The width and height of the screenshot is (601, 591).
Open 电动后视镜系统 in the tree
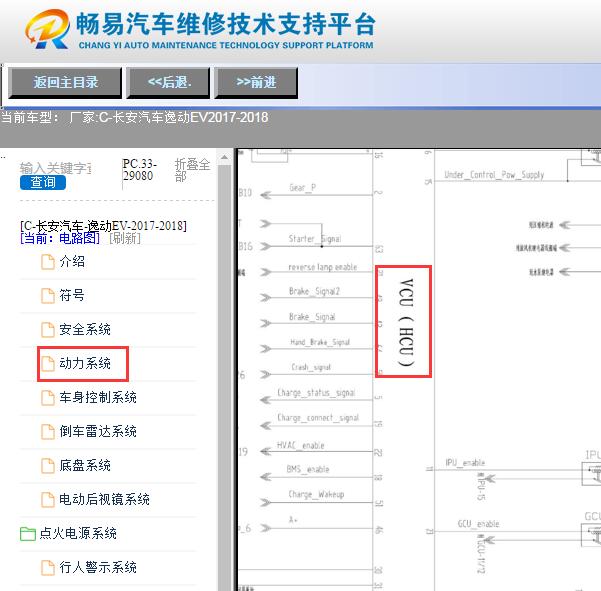tap(105, 500)
